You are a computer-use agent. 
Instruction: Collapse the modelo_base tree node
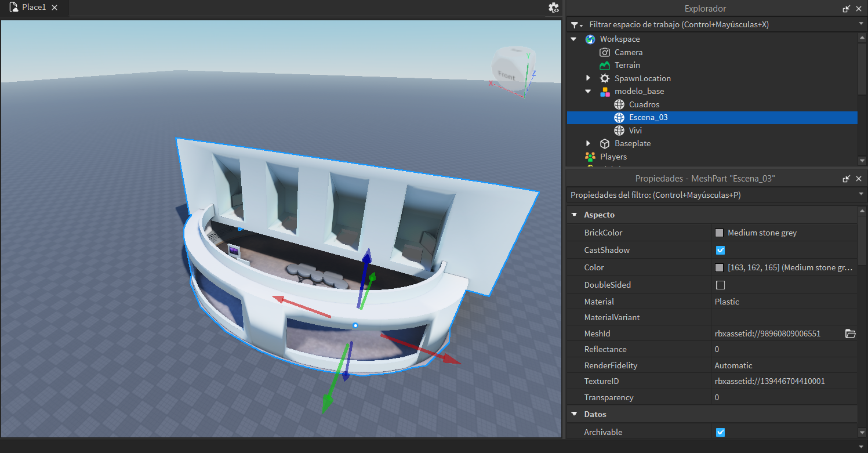[x=588, y=91]
